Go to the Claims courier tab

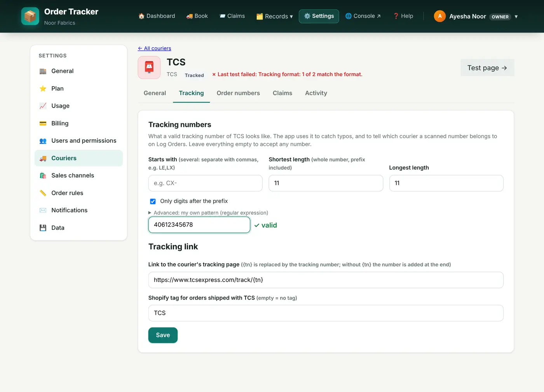(282, 93)
